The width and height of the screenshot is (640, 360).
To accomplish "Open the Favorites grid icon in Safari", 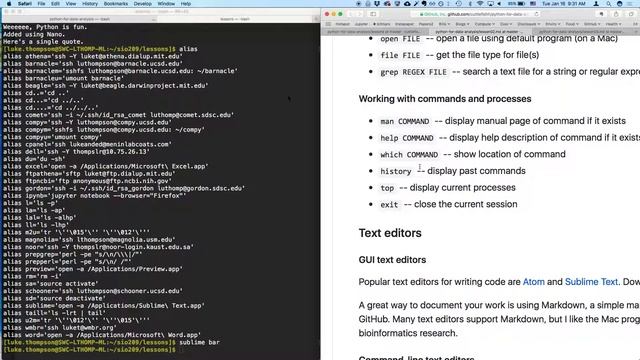I will [x=328, y=24].
